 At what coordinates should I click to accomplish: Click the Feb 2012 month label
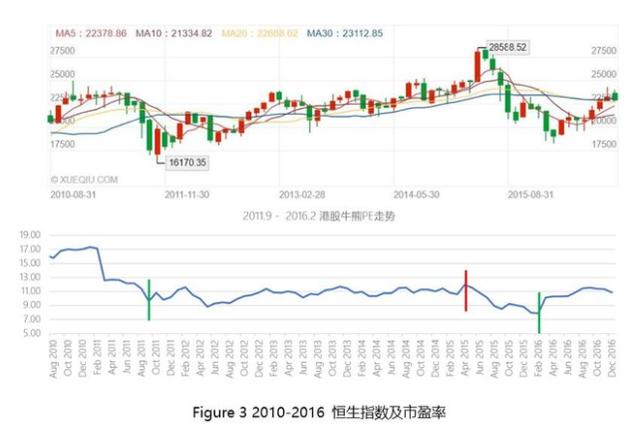pyautogui.click(x=185, y=358)
